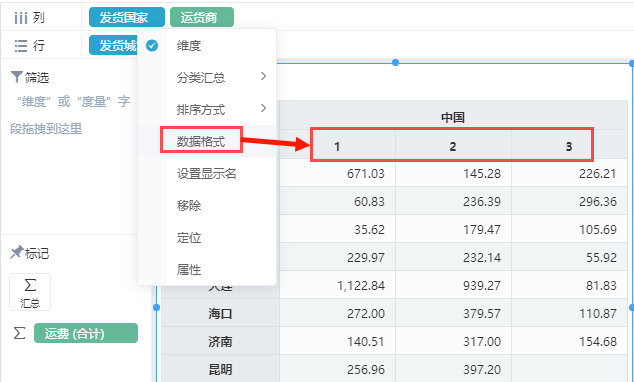Image resolution: width=634 pixels, height=382 pixels.
Task: Click the cell with value 35.62
Action: pyautogui.click(x=337, y=229)
